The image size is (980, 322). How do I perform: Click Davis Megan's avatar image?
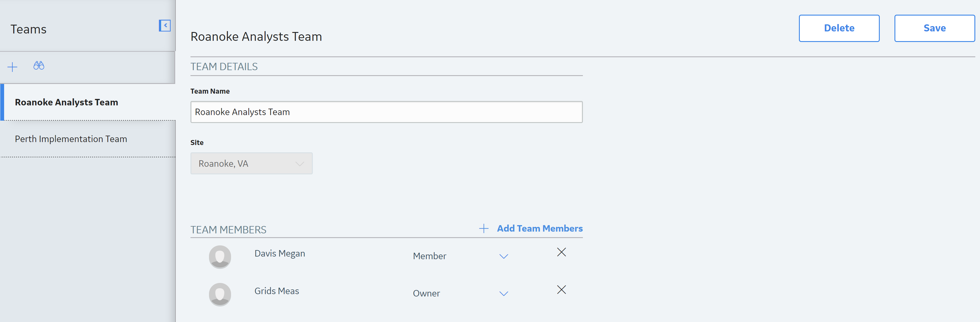(x=220, y=257)
